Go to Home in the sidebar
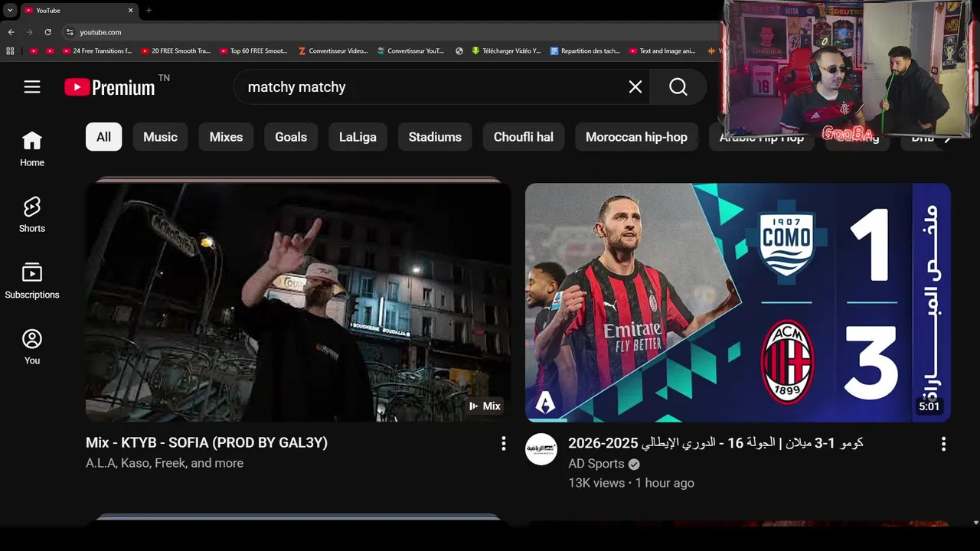The height and width of the screenshot is (551, 980). 32,148
